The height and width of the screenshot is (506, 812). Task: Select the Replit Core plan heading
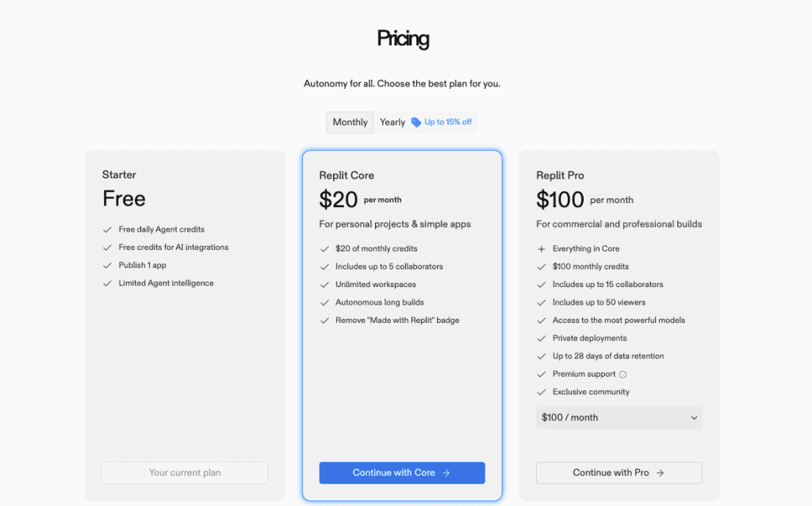tap(347, 175)
